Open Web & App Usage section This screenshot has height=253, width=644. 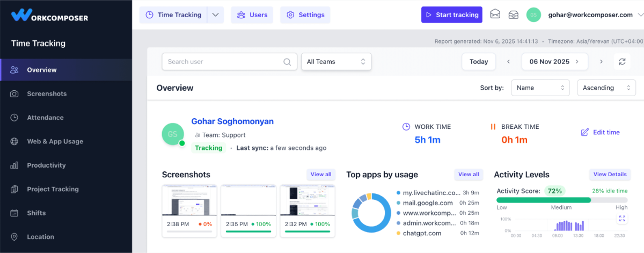coord(66,141)
